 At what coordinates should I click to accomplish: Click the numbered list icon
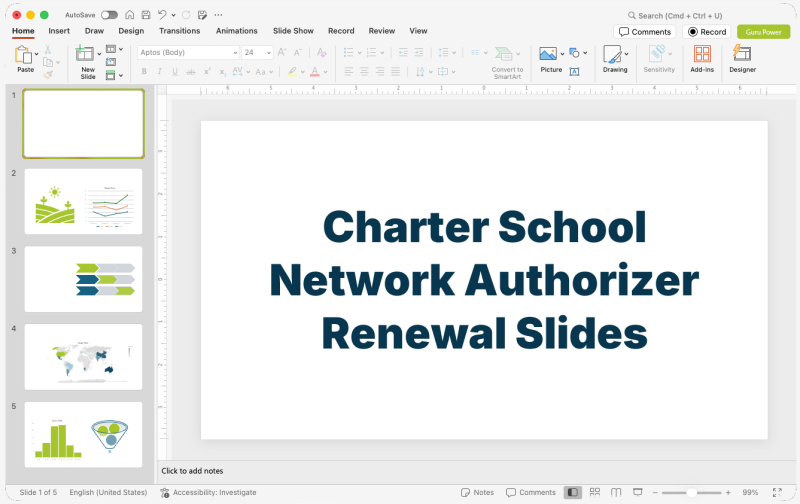371,53
